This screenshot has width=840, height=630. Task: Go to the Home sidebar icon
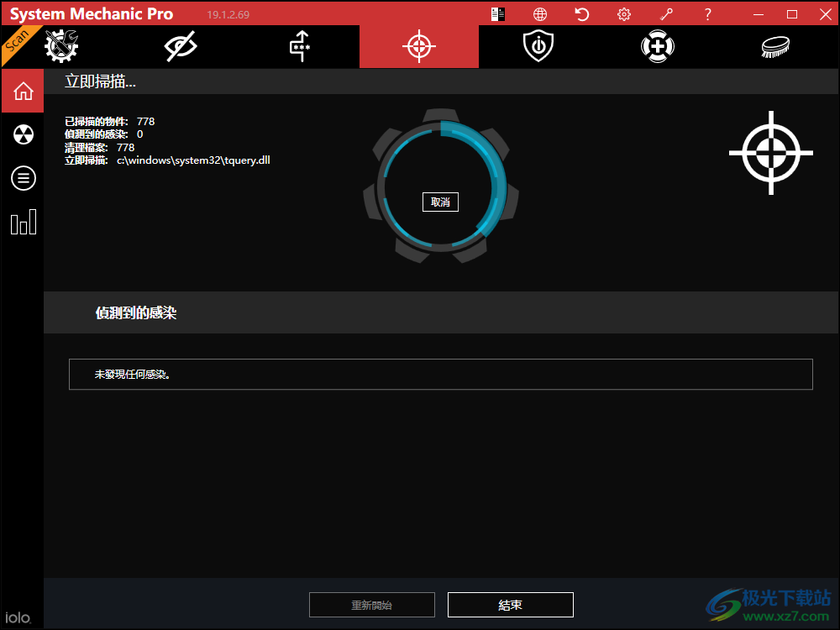point(23,91)
